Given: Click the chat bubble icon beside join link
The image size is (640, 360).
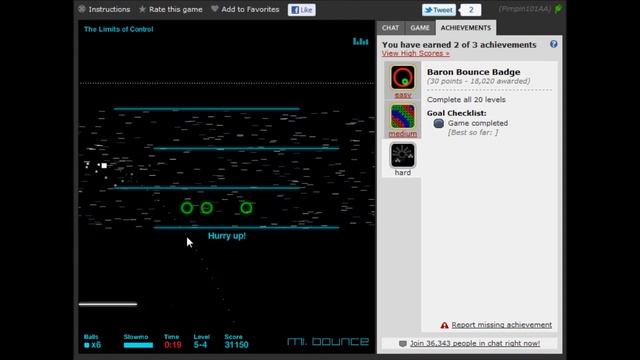Looking at the screenshot, I should click(x=403, y=344).
